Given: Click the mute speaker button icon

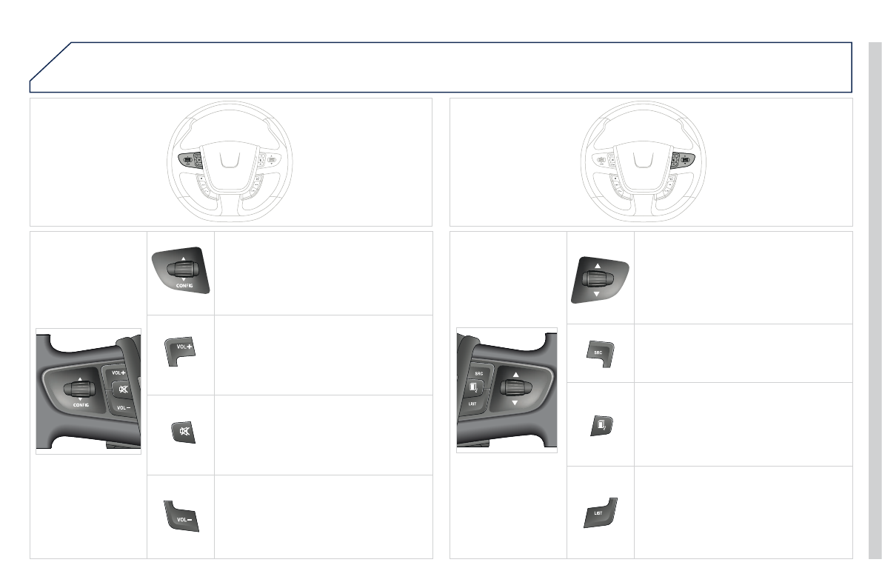Looking at the screenshot, I should click(184, 432).
